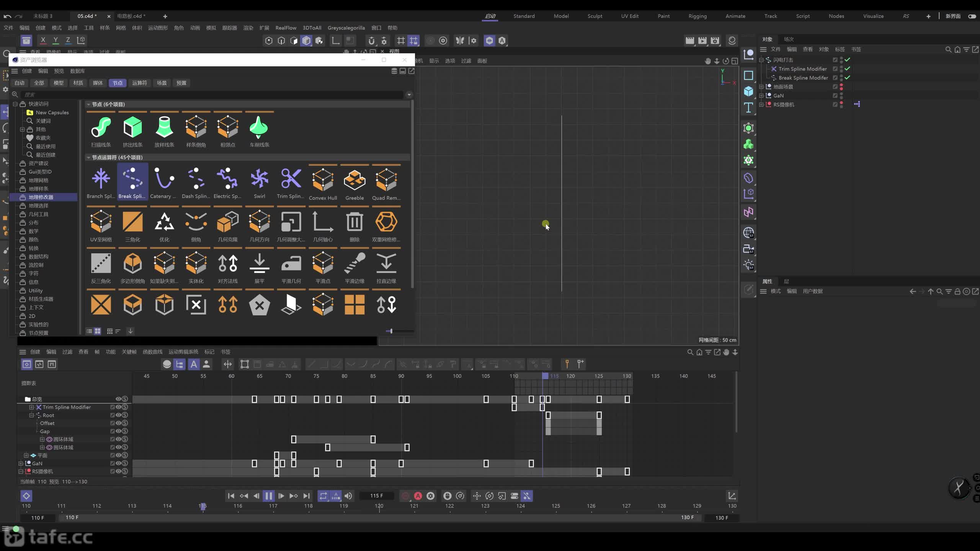Pause the animation playback

point(269,496)
